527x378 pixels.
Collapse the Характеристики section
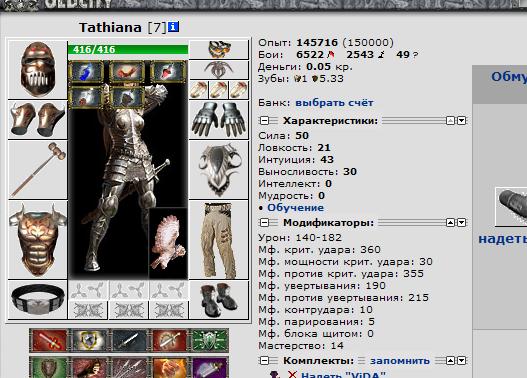coord(265,120)
